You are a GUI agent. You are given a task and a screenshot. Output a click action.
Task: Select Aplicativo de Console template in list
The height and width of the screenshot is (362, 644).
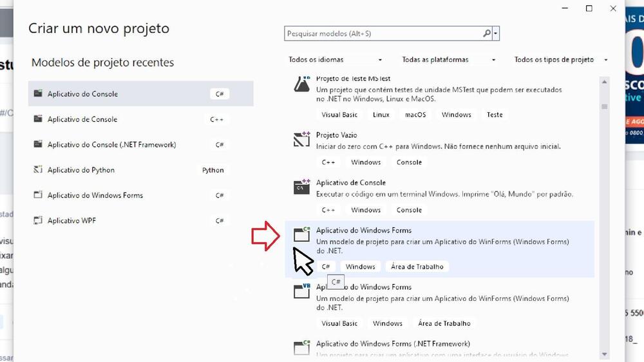click(x=439, y=196)
